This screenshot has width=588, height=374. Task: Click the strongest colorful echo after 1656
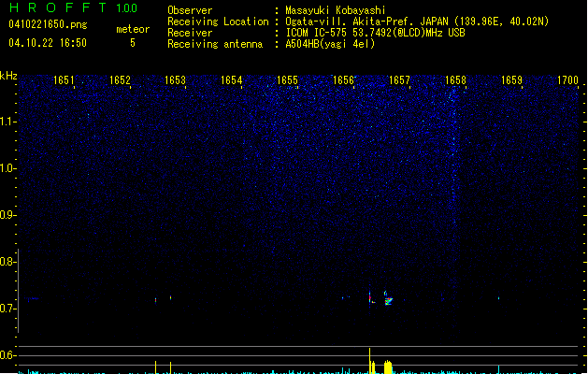coord(370,297)
